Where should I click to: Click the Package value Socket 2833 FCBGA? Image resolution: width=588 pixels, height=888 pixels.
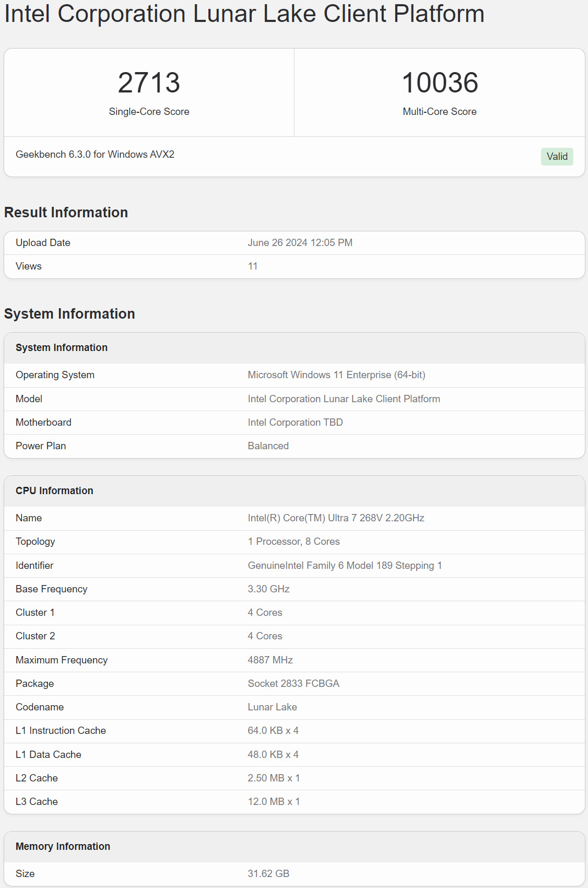pyautogui.click(x=293, y=683)
